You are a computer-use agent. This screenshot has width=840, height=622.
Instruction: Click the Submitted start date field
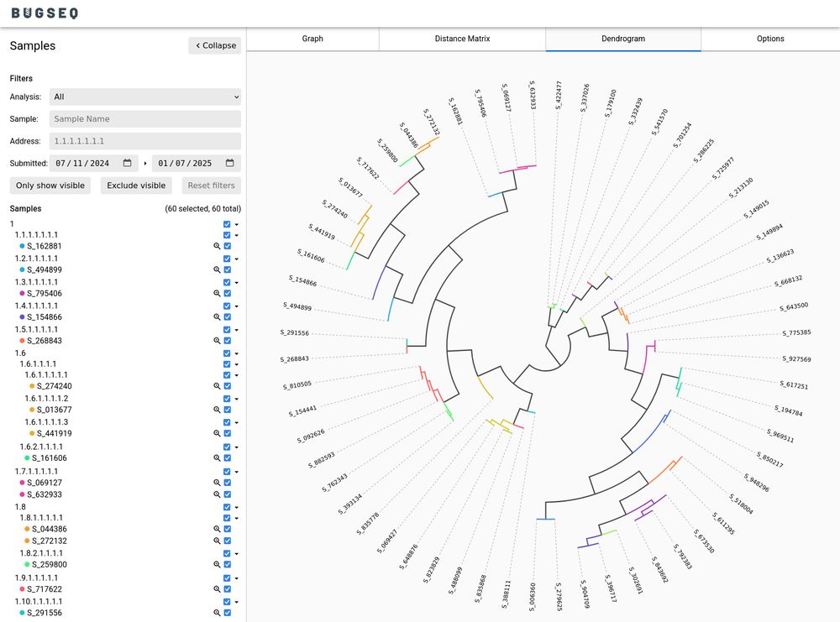[x=94, y=163]
